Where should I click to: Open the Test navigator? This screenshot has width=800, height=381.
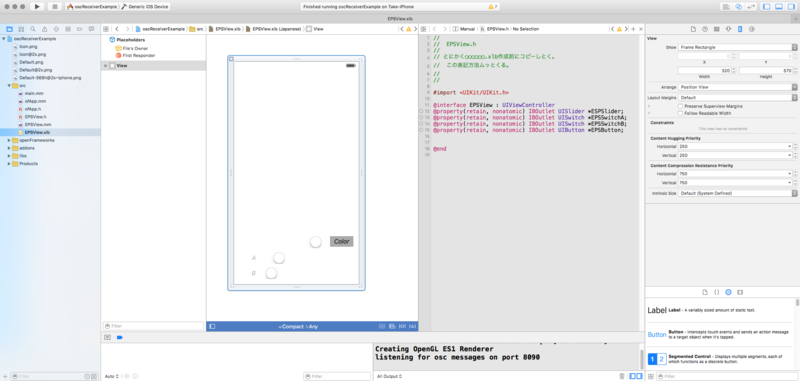click(56, 29)
